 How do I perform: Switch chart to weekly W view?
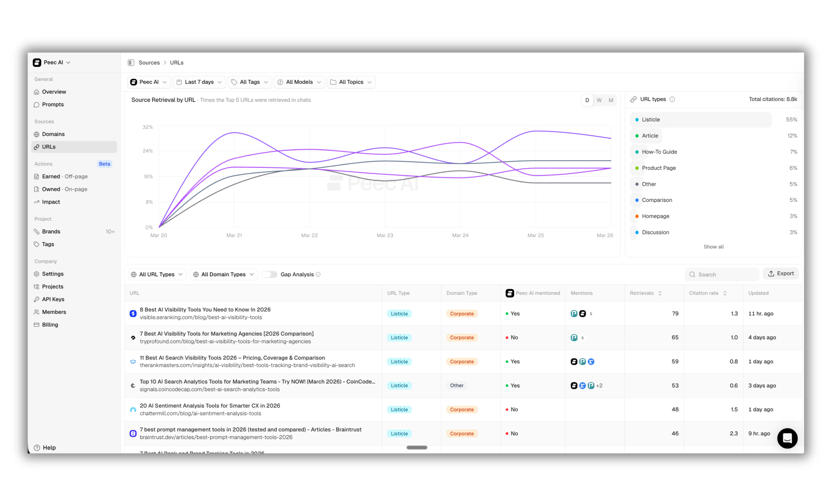point(599,100)
